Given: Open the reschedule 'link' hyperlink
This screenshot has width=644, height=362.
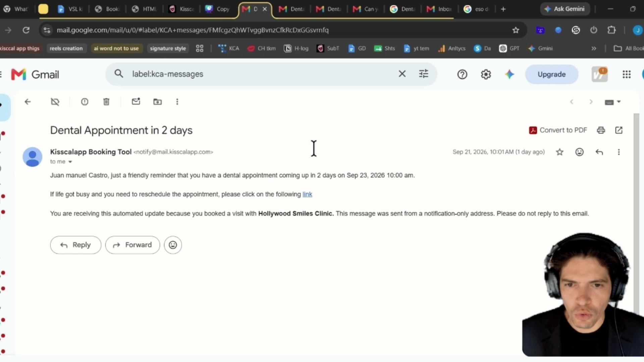Looking at the screenshot, I should (307, 194).
